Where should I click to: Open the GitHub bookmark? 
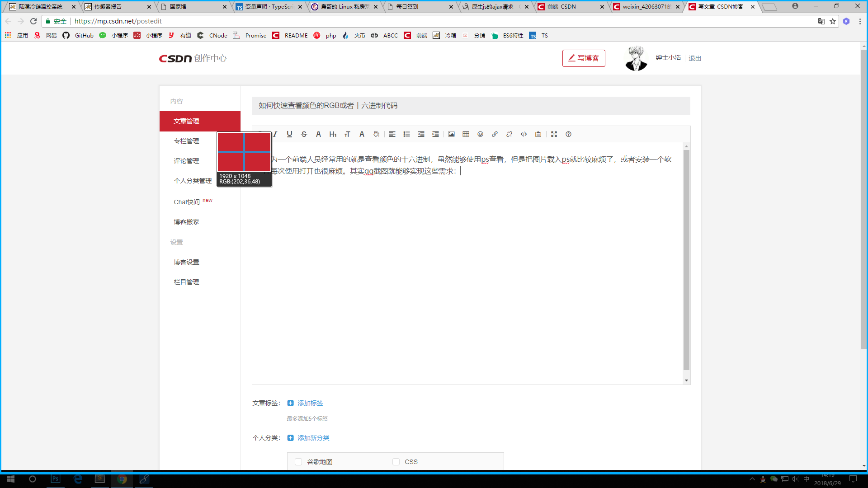click(78, 36)
